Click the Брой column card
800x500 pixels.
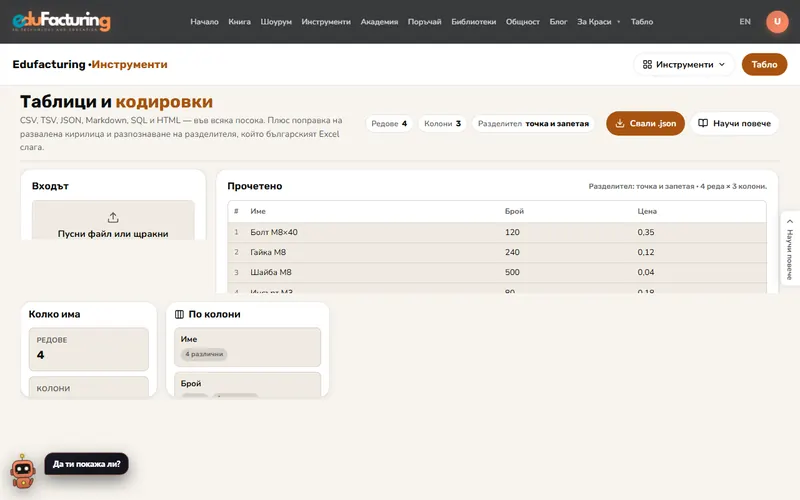point(247,384)
